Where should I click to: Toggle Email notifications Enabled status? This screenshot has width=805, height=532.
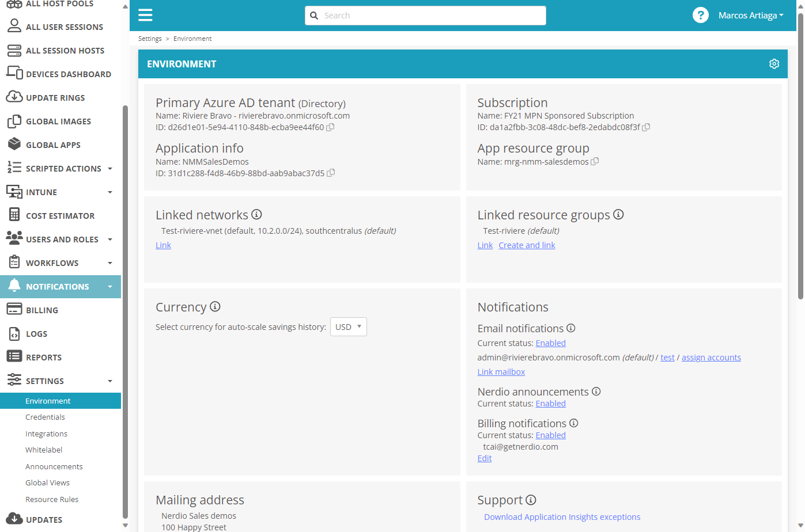coord(550,343)
